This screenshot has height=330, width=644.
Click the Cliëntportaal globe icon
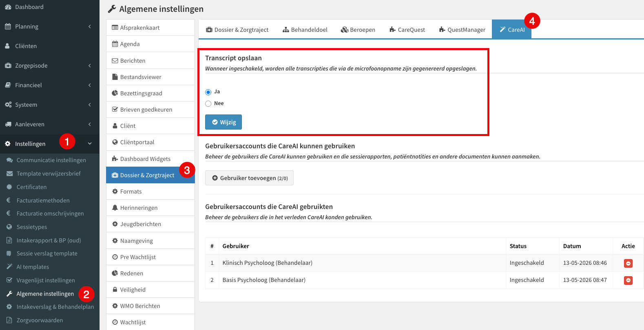(x=115, y=142)
